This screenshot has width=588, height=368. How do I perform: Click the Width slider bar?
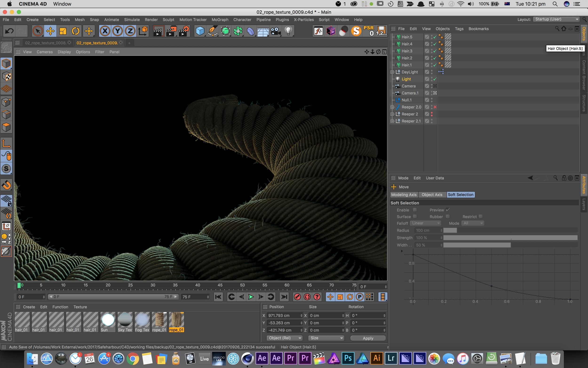[x=510, y=245]
